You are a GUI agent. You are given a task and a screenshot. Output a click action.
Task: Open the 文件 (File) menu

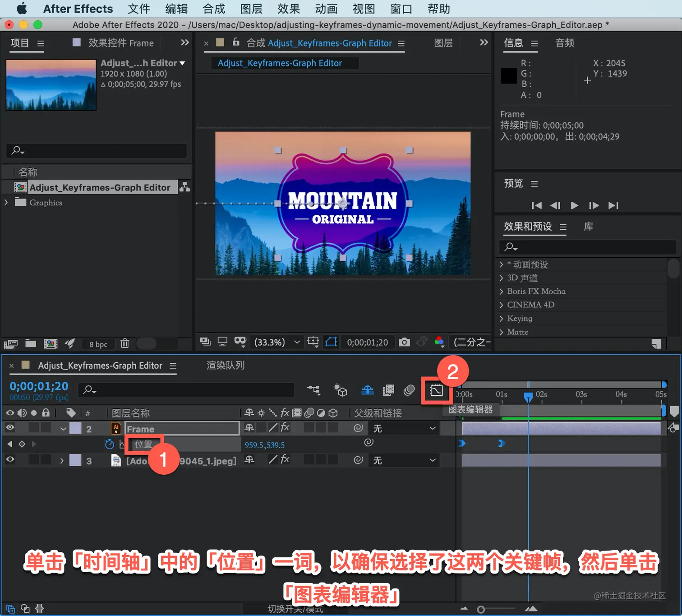click(139, 9)
